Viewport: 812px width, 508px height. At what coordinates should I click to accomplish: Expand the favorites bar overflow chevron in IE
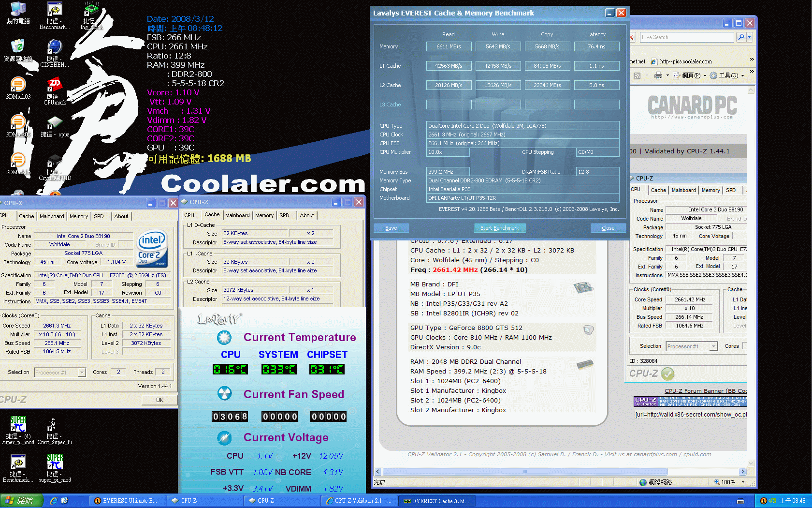point(752,60)
